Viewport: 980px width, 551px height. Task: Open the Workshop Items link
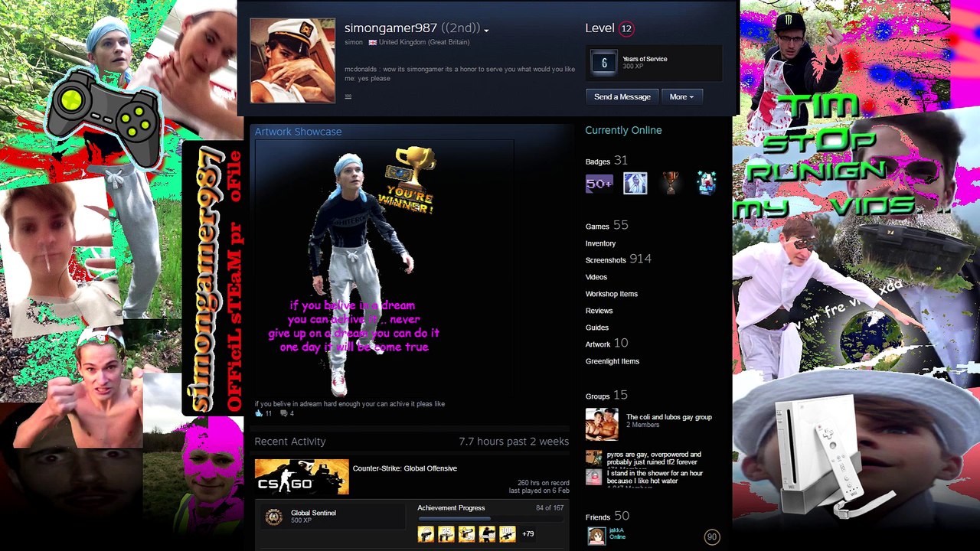point(612,294)
